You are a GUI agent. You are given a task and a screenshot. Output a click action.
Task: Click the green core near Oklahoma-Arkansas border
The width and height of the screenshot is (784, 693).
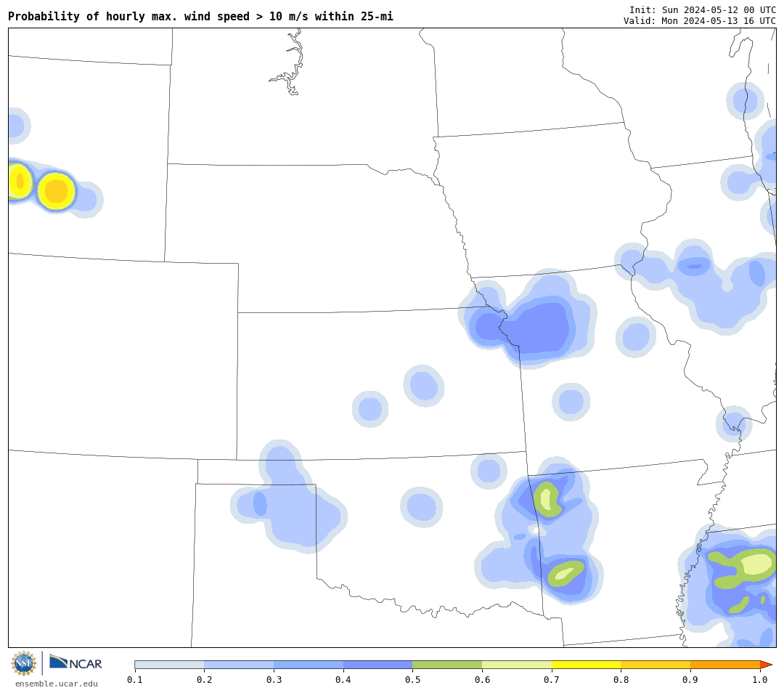pyautogui.click(x=547, y=499)
